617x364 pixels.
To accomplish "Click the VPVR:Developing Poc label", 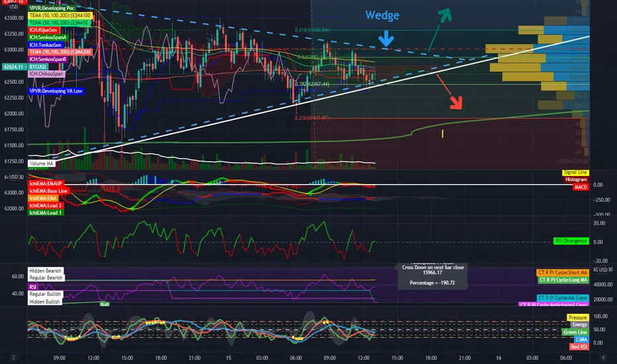I will coord(52,8).
